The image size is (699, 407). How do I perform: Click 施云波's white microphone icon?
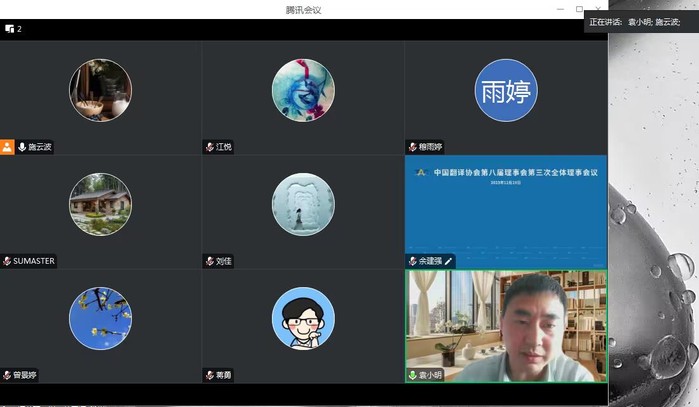(21, 147)
